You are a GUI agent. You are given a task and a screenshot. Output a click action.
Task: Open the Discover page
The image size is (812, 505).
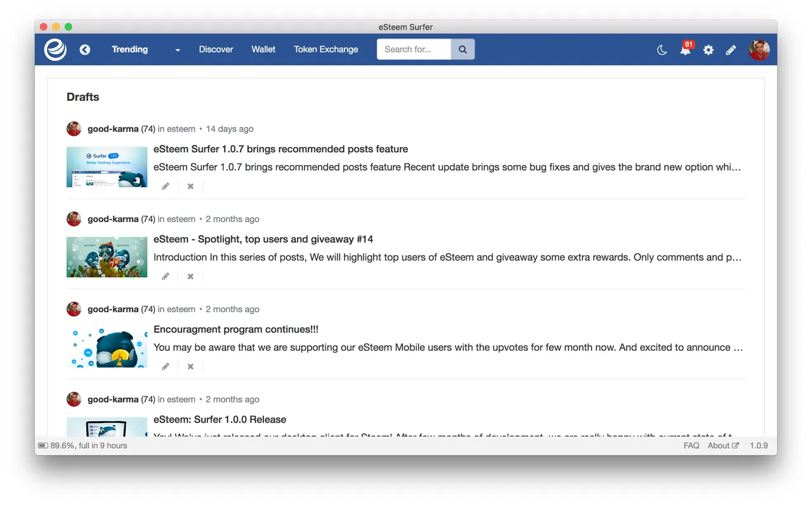coord(216,49)
